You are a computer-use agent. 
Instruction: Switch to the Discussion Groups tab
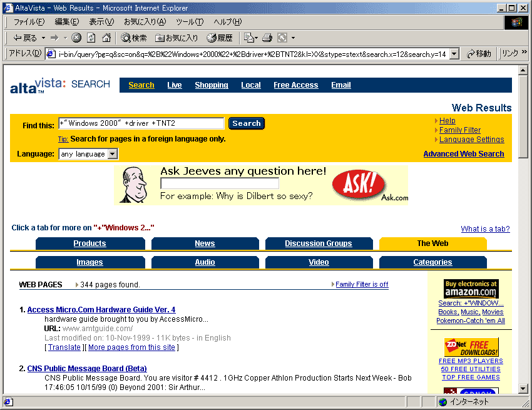point(319,243)
